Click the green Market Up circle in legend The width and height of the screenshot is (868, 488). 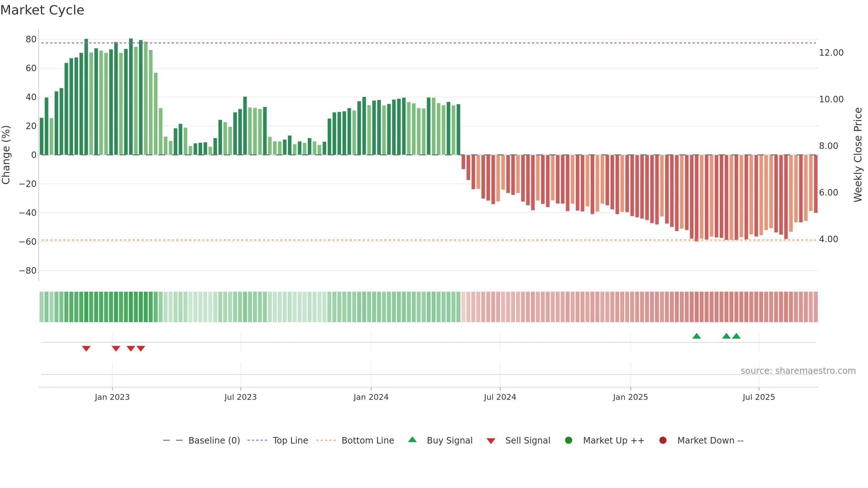pos(569,440)
